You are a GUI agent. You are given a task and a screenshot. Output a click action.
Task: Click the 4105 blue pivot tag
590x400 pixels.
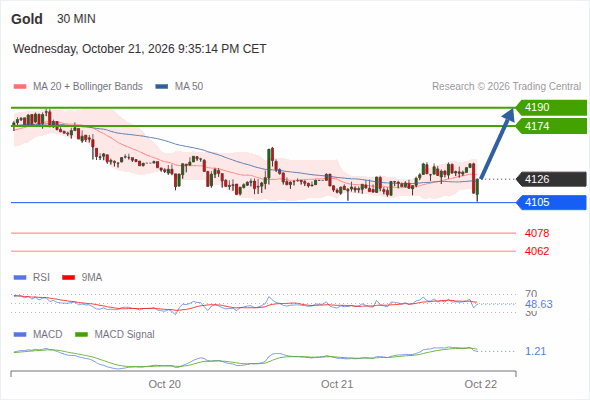[552, 202]
